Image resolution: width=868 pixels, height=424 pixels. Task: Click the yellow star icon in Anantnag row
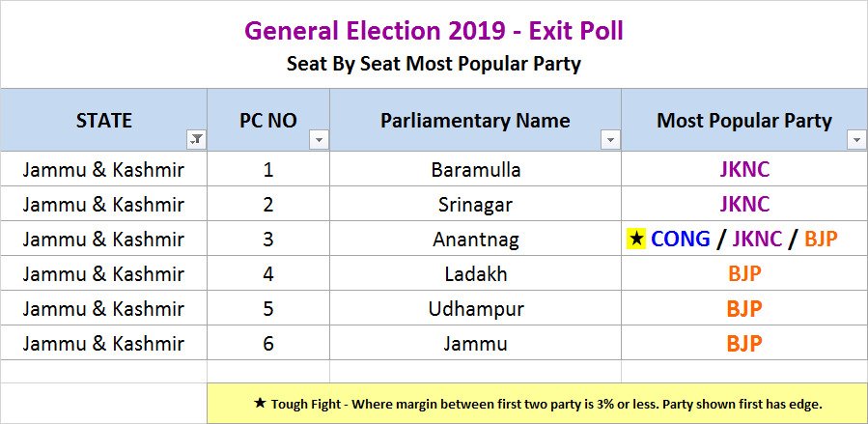click(636, 240)
